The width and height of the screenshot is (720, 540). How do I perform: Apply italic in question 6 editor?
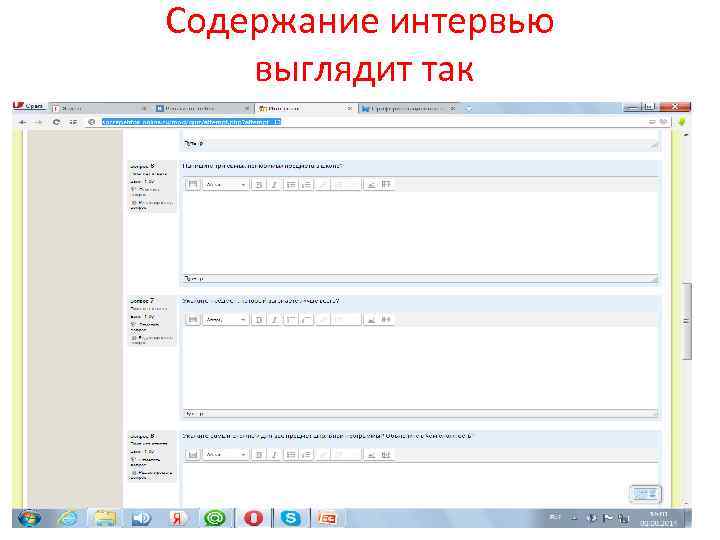click(x=275, y=185)
